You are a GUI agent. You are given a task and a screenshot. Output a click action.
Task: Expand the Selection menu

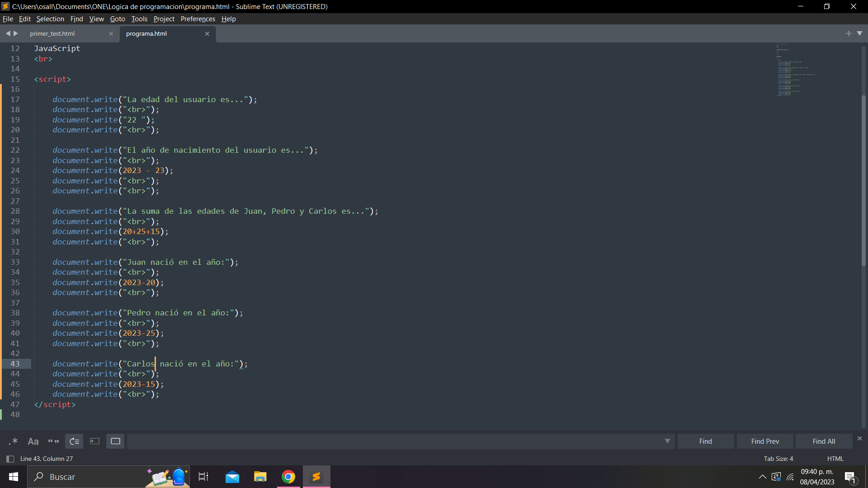coord(50,19)
